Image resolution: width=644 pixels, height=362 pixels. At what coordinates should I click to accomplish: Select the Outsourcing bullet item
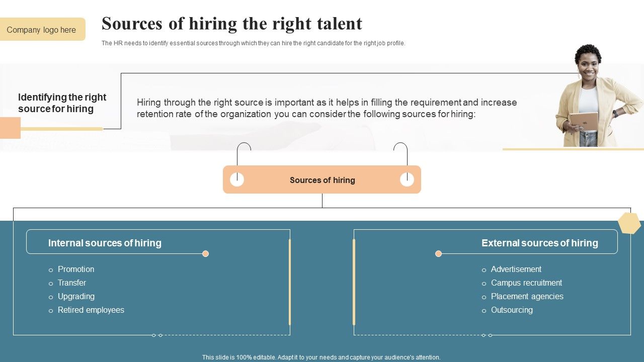tap(512, 310)
